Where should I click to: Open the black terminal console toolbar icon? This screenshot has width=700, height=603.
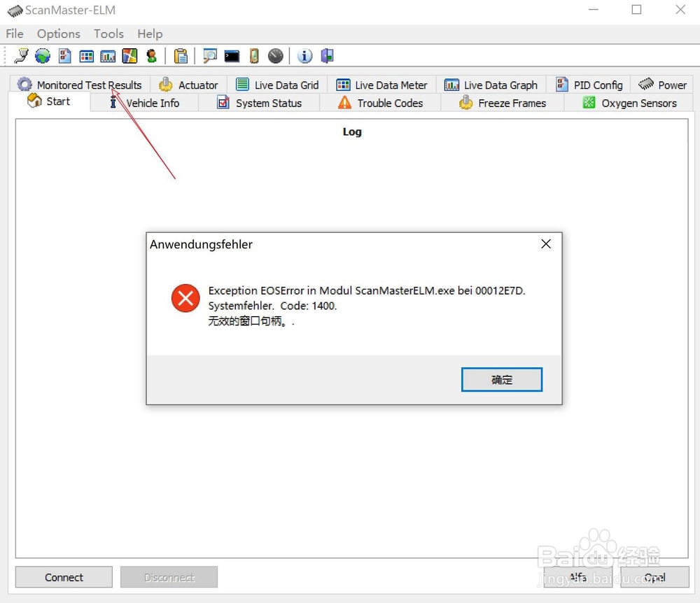pyautogui.click(x=232, y=56)
